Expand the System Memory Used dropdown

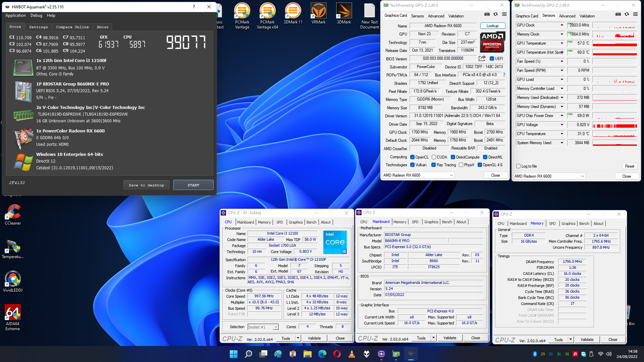pos(562,143)
